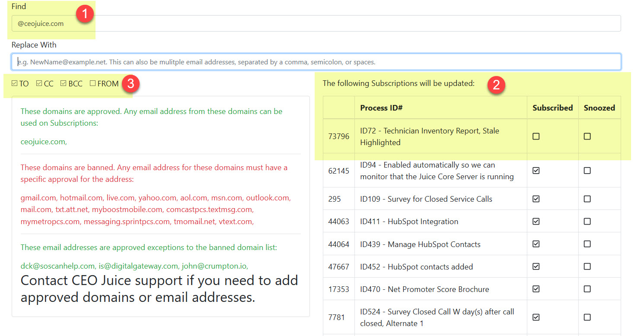Click ID109 - Survey for Closed Service Calls text

(426, 199)
